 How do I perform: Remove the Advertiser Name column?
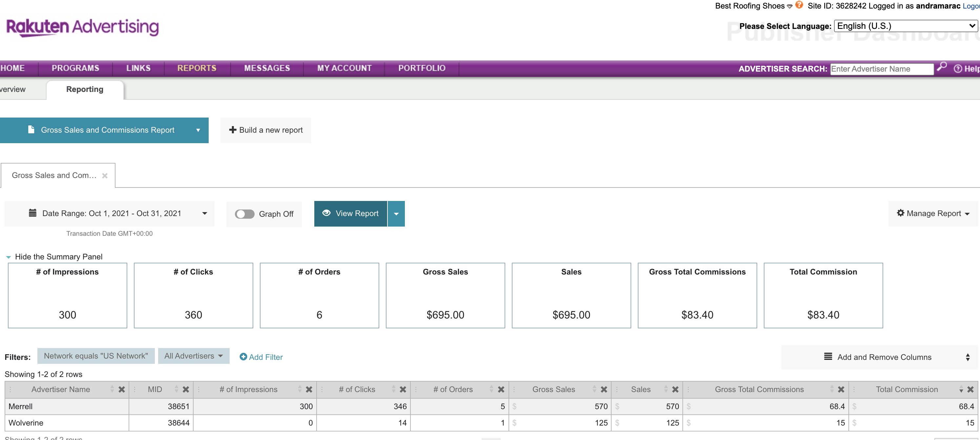click(x=122, y=389)
